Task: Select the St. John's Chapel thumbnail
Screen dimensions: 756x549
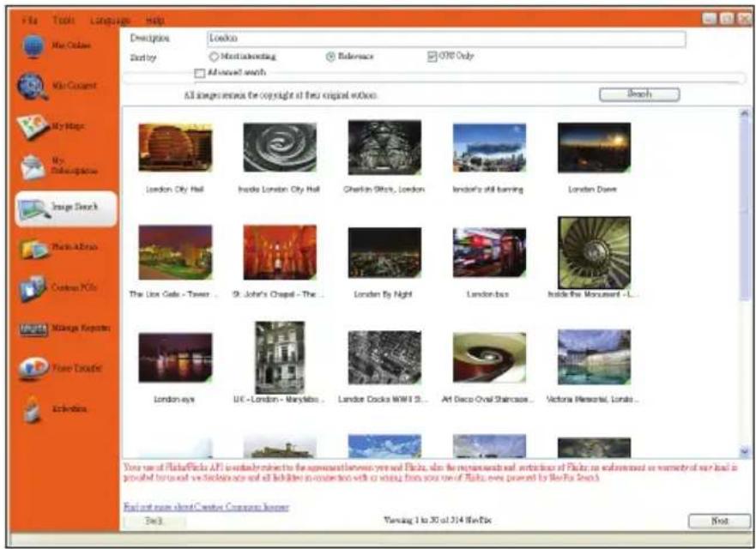Action: pyautogui.click(x=280, y=252)
